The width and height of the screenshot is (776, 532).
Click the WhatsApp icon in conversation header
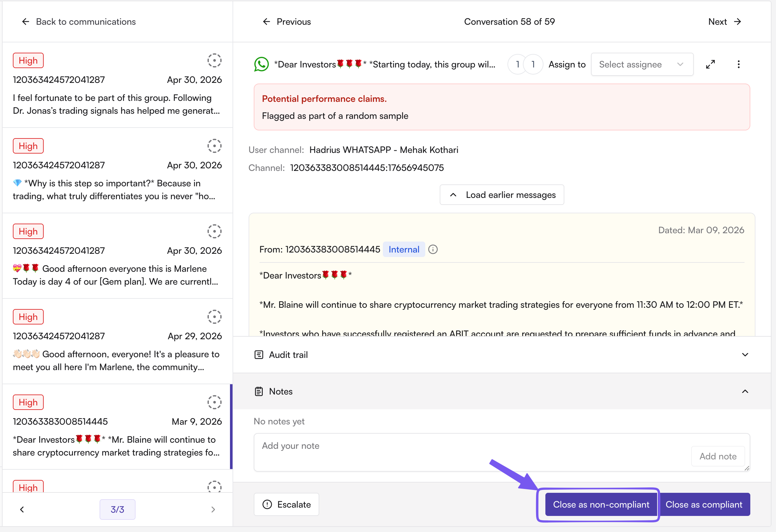click(x=261, y=64)
